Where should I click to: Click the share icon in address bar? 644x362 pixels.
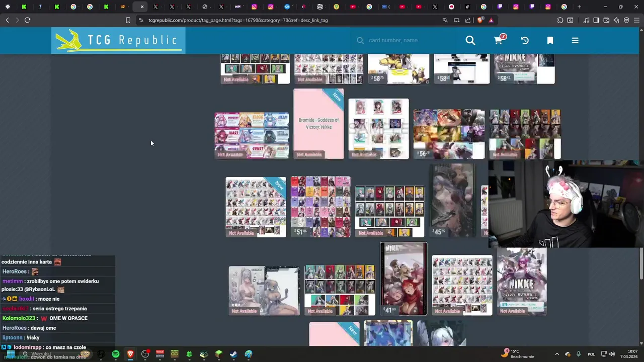(468, 20)
